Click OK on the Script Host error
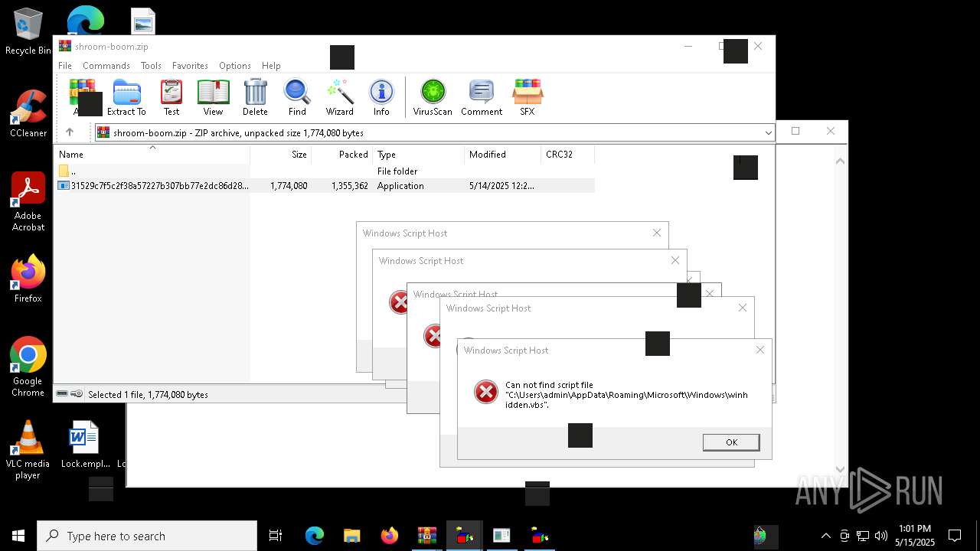Viewport: 980px width, 551px height. click(x=731, y=442)
